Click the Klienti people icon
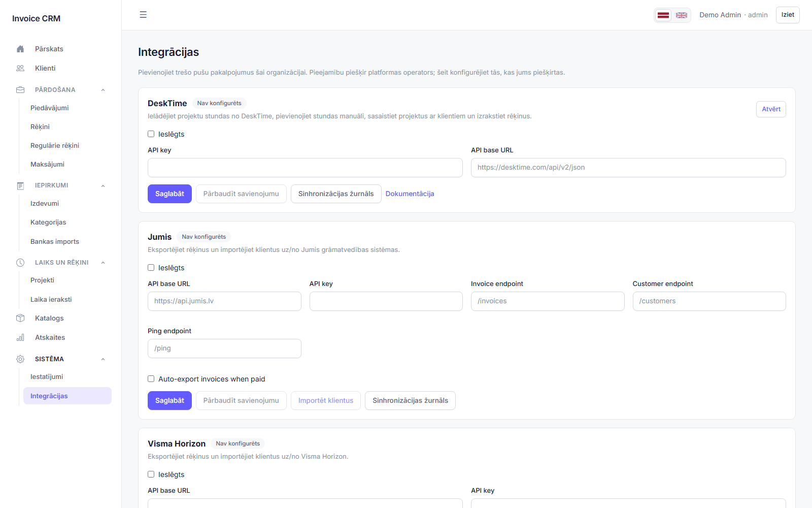The image size is (812, 508). [20, 68]
